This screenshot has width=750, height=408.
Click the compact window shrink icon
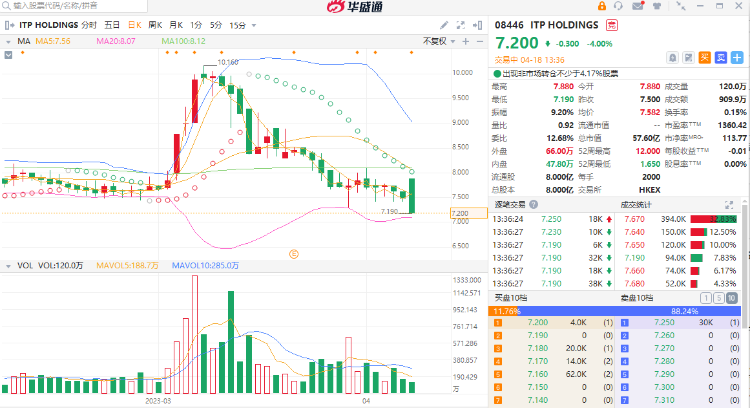tap(681, 6)
